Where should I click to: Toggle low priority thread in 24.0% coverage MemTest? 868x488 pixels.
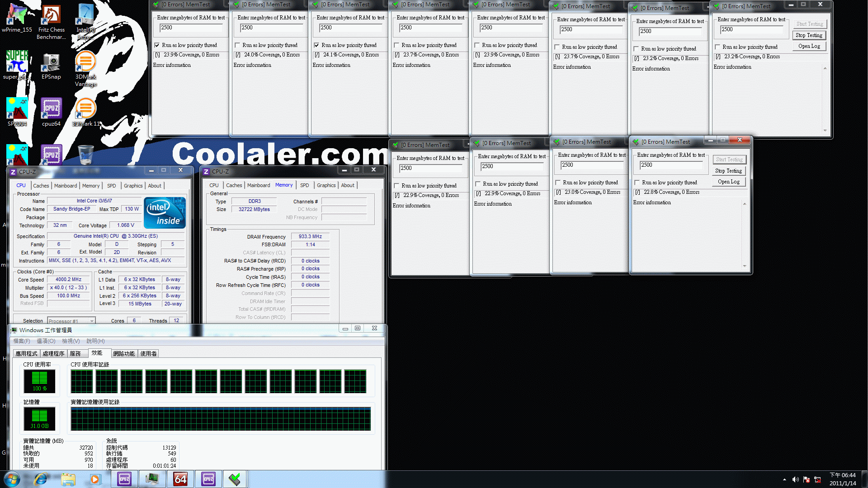(x=237, y=45)
